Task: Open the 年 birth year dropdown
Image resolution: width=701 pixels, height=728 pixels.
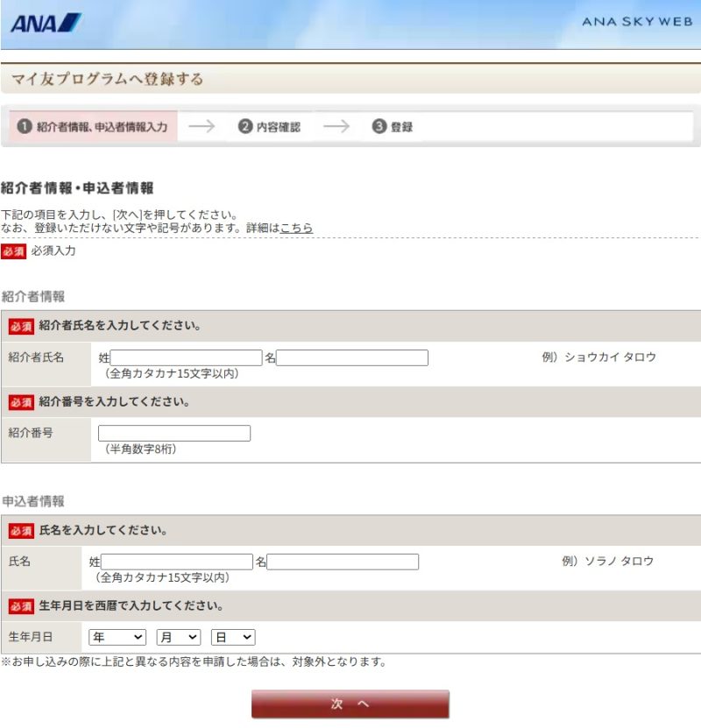Action: [117, 638]
